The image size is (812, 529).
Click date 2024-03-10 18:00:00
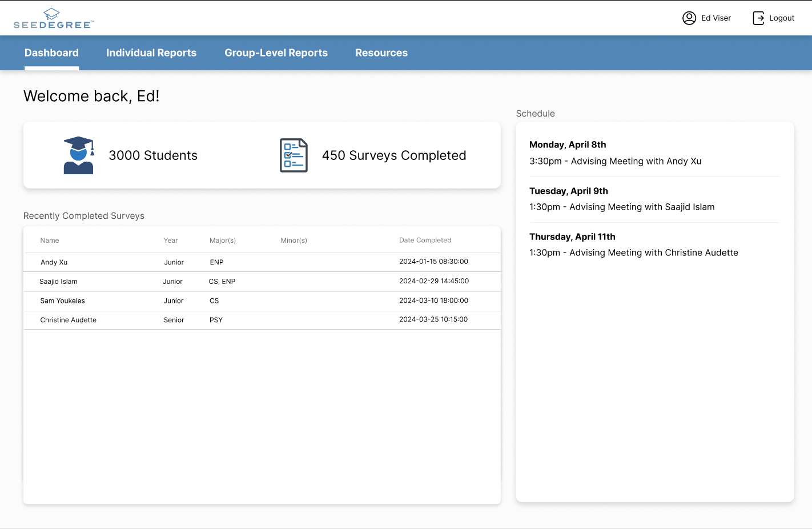(434, 300)
